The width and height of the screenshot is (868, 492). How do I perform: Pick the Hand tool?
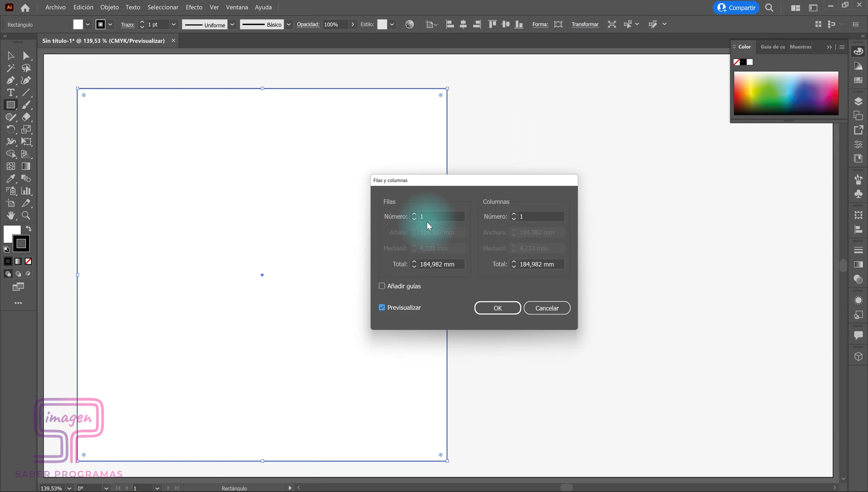[10, 215]
